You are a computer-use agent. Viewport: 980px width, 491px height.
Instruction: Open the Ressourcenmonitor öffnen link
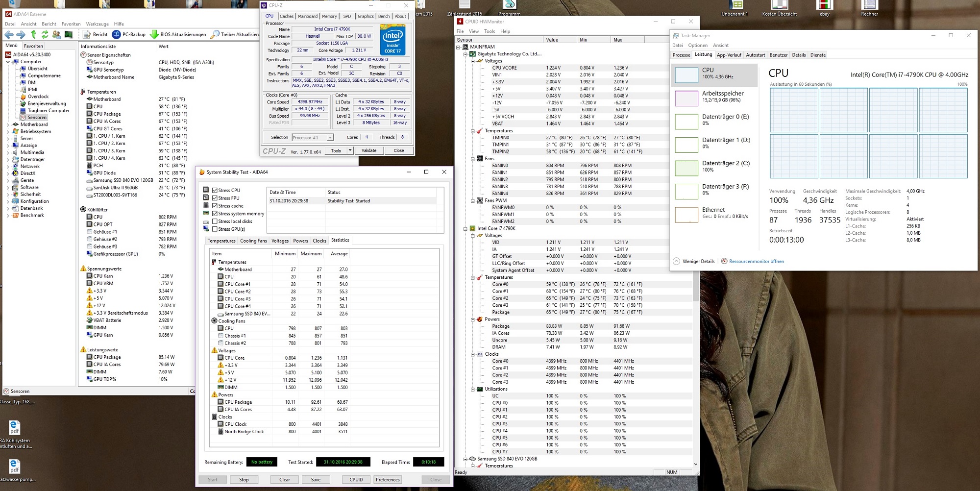click(x=757, y=261)
